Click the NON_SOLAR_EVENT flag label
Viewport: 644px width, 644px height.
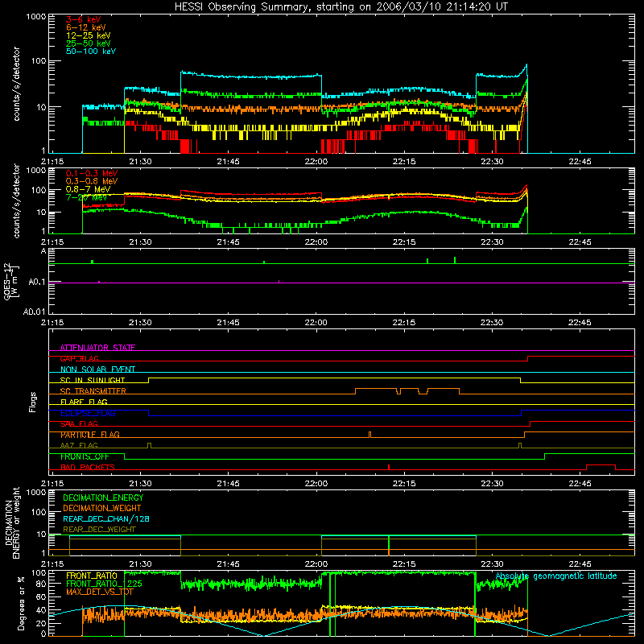tap(97, 369)
